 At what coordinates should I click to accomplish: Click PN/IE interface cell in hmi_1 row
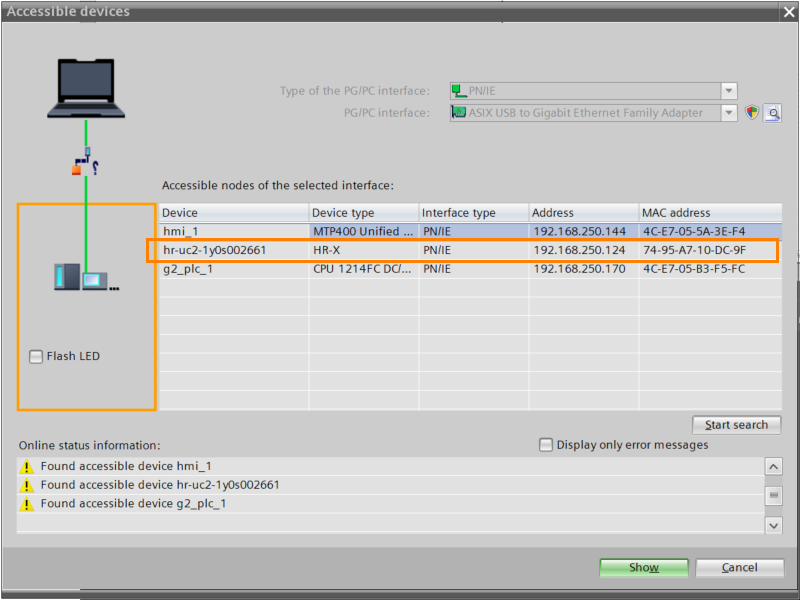(474, 232)
